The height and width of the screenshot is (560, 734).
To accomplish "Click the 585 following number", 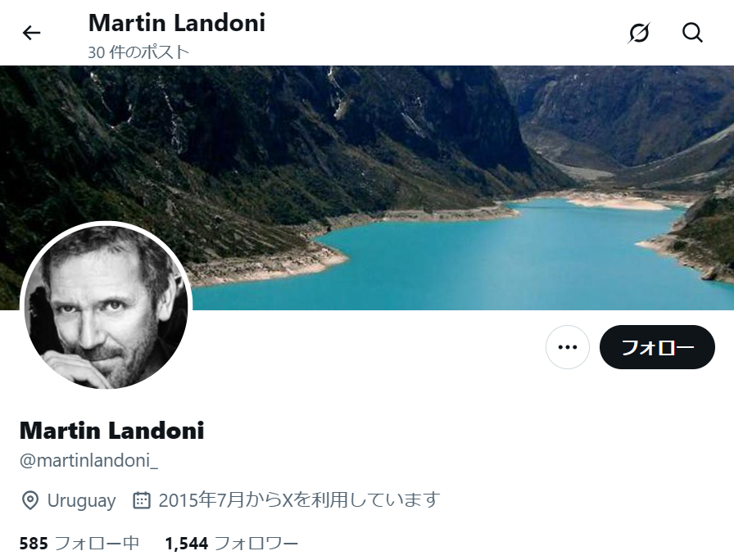I will pyautogui.click(x=34, y=544).
